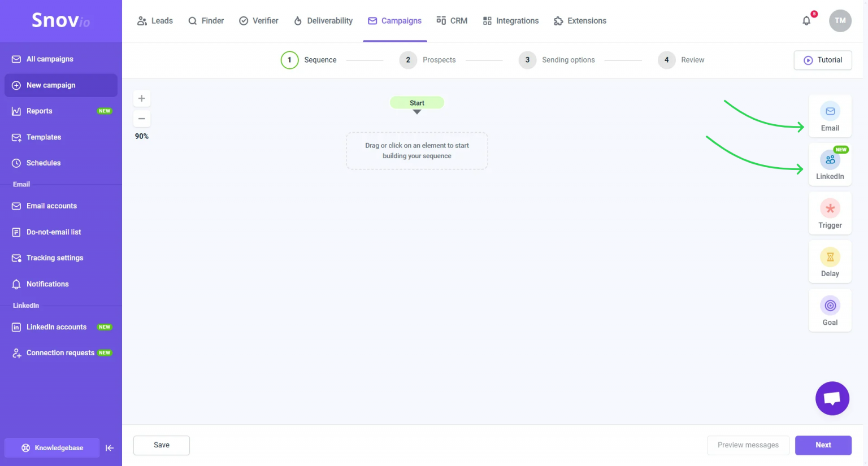Add a Delay element

click(x=830, y=262)
